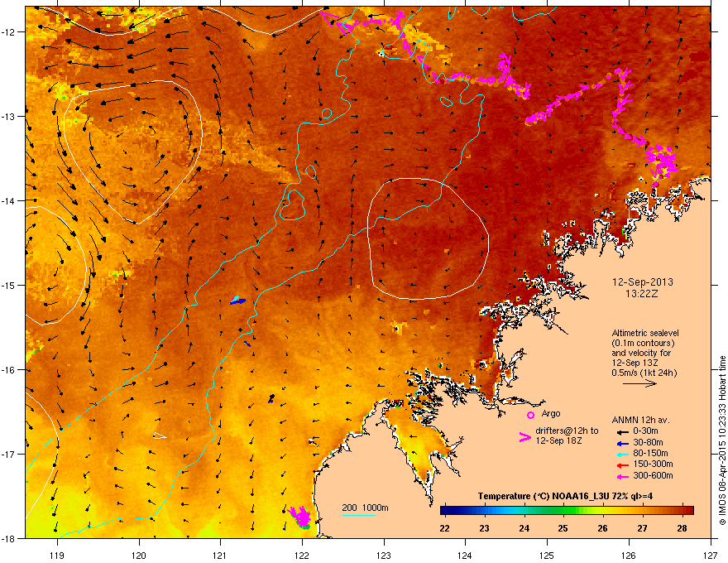Click the "Altimetric sealevel" caption line
728x563 pixels.
pyautogui.click(x=645, y=333)
